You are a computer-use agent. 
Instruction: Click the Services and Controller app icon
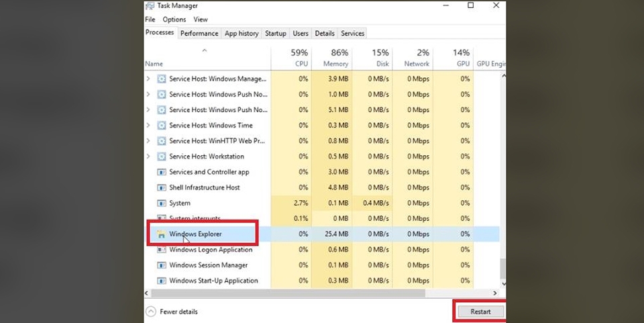162,172
